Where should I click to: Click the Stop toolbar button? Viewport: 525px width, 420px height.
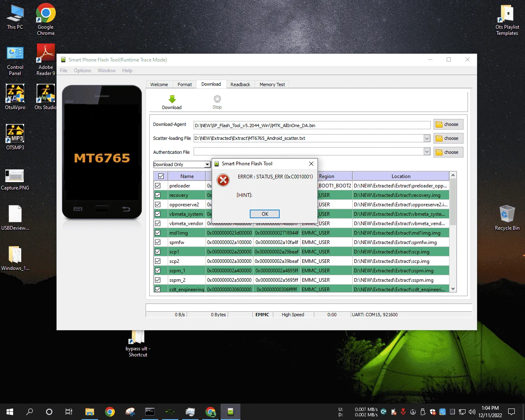tap(217, 102)
